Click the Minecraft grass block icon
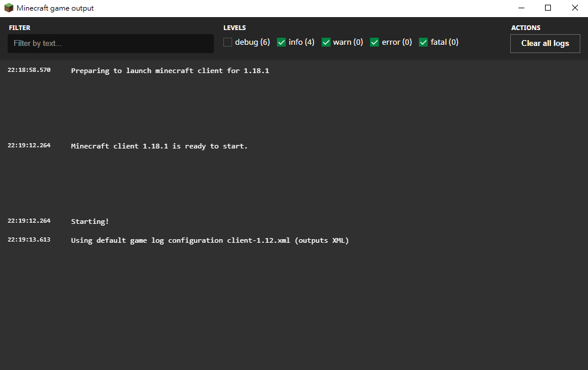Image resolution: width=588 pixels, height=370 pixels. [9, 8]
